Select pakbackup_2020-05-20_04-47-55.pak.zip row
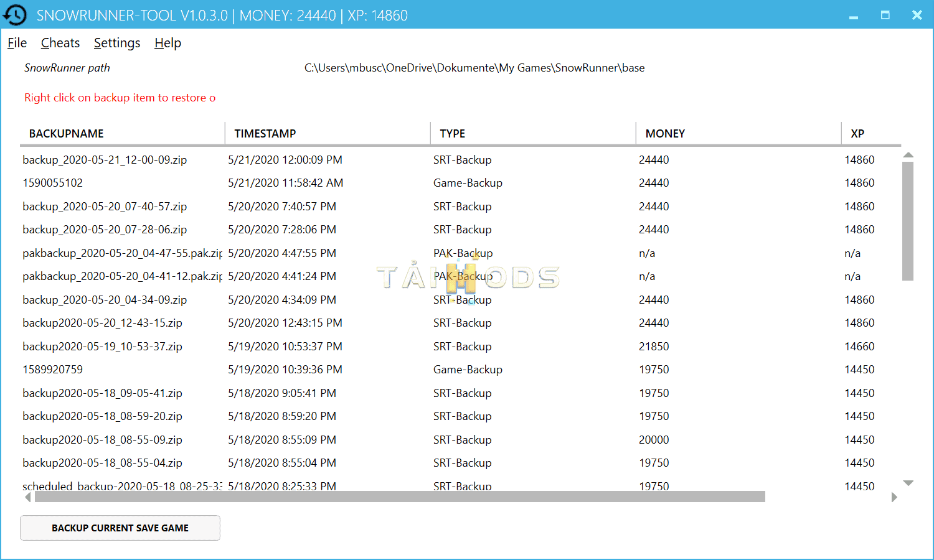The width and height of the screenshot is (934, 560). click(x=461, y=253)
